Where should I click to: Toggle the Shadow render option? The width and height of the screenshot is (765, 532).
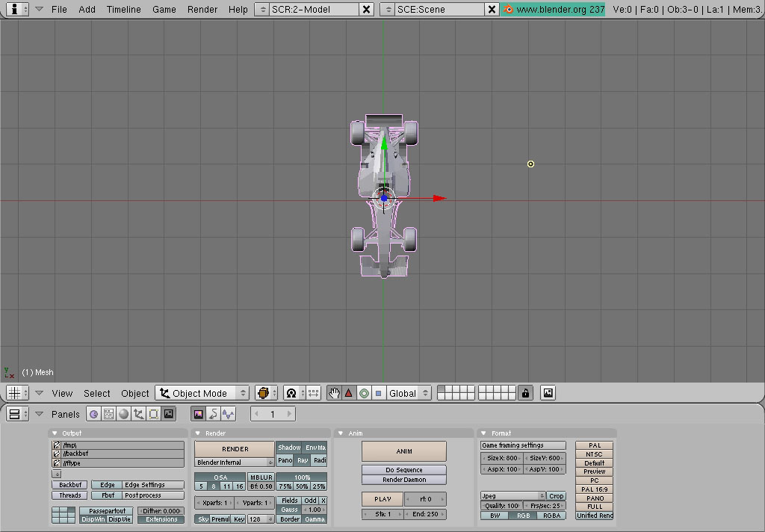289,448
